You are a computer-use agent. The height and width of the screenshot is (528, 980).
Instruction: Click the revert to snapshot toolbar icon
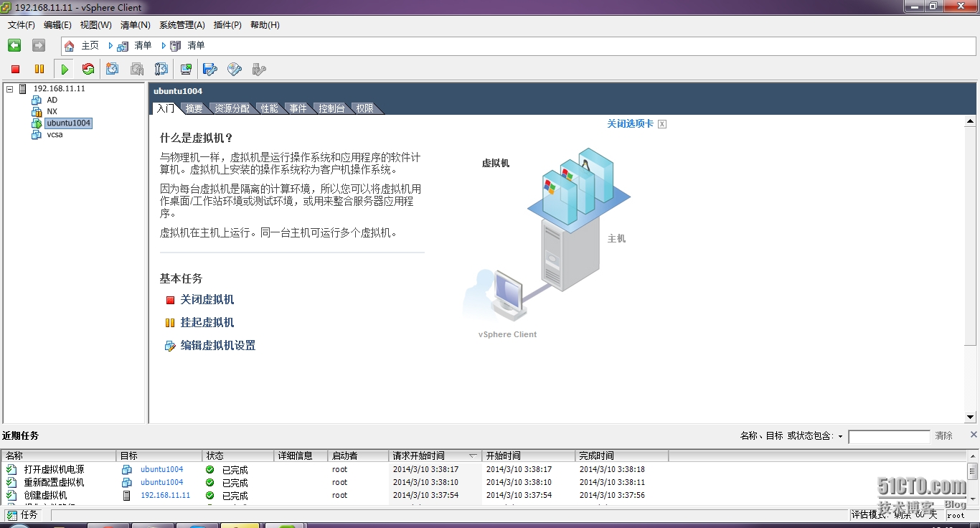(x=137, y=69)
